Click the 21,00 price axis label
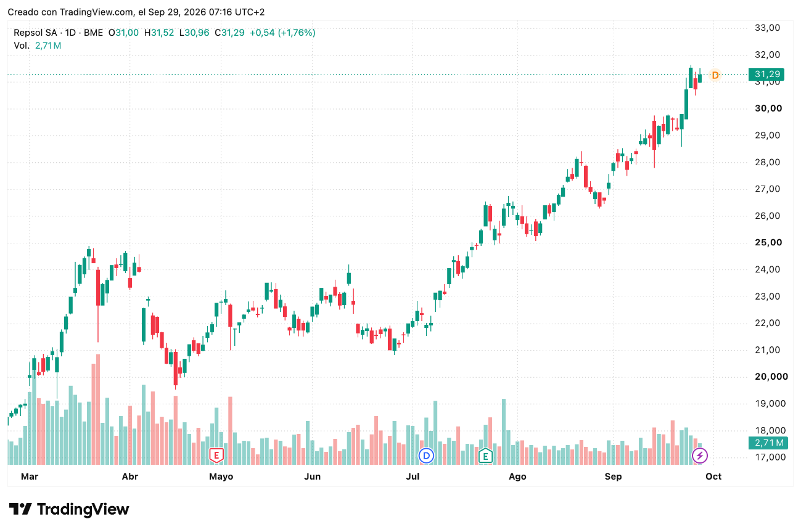Viewport: 801px width, 532px height. pyautogui.click(x=768, y=350)
